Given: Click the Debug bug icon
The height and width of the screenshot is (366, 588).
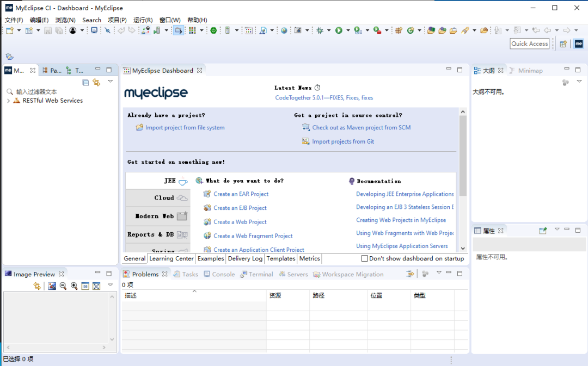Looking at the screenshot, I should coord(320,30).
